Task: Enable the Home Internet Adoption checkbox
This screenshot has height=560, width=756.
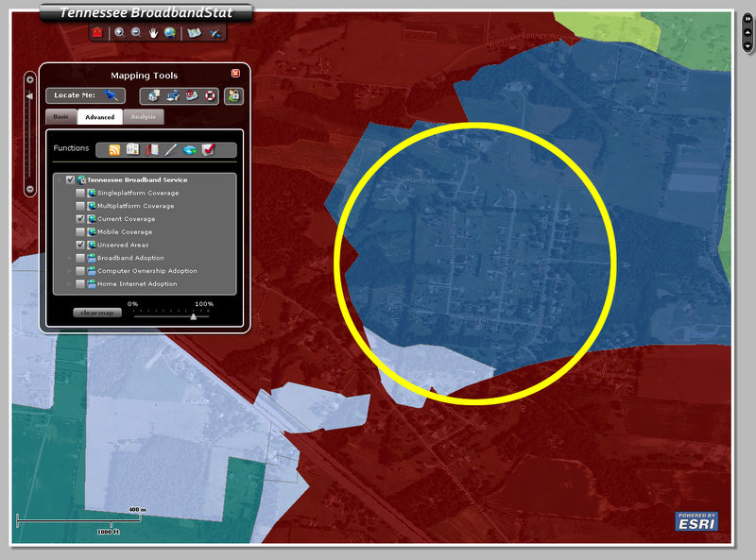Action: pyautogui.click(x=80, y=284)
